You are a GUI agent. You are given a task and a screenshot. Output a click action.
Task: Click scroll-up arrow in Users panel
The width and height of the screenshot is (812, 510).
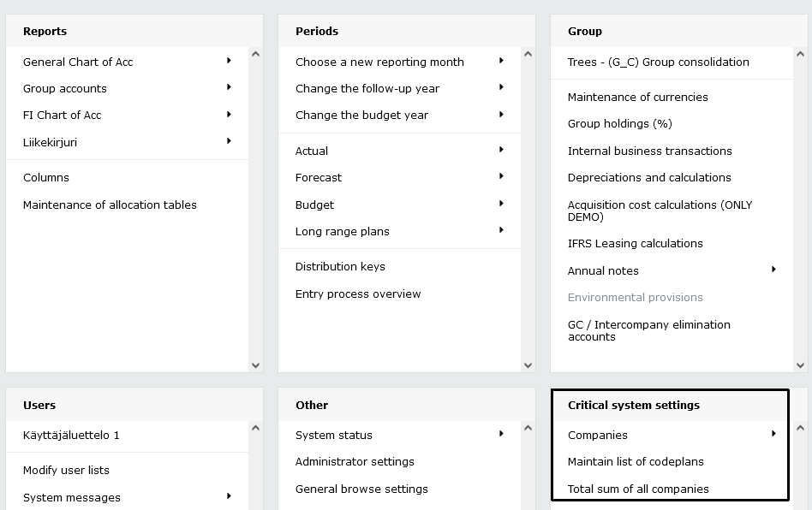click(255, 428)
